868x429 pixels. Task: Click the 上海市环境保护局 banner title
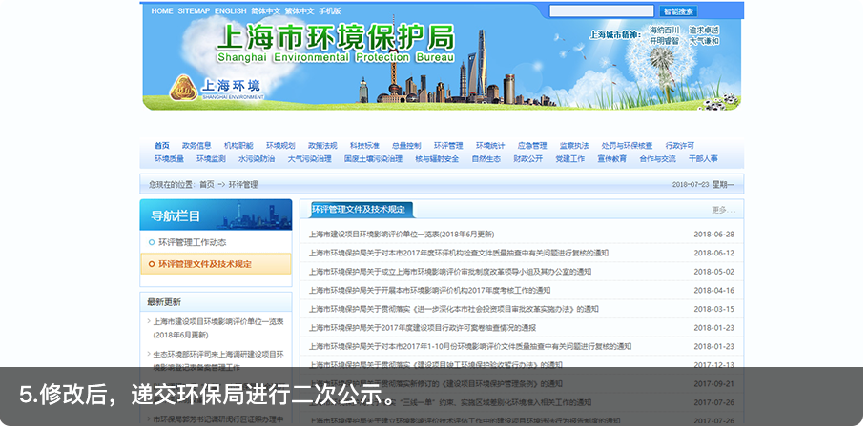[336, 37]
